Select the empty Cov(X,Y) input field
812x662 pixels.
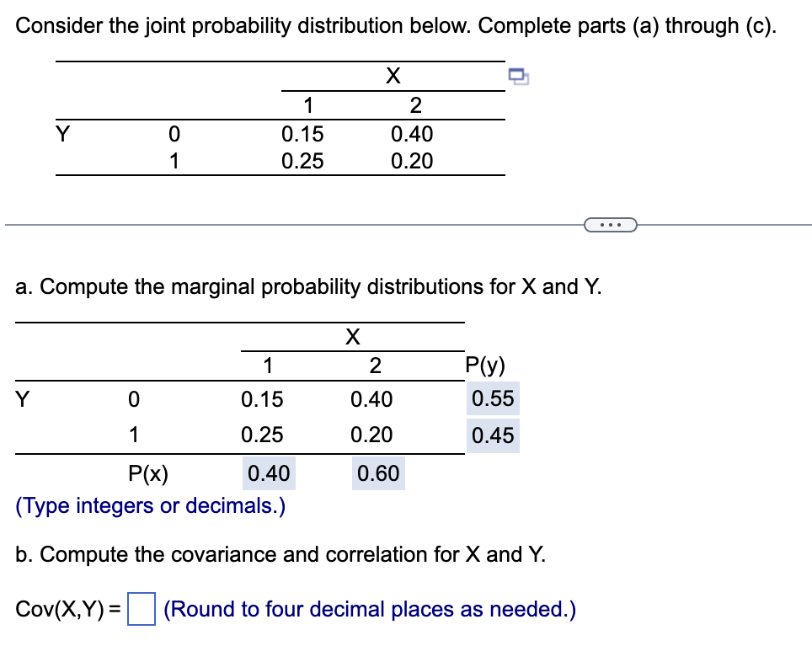click(x=140, y=609)
